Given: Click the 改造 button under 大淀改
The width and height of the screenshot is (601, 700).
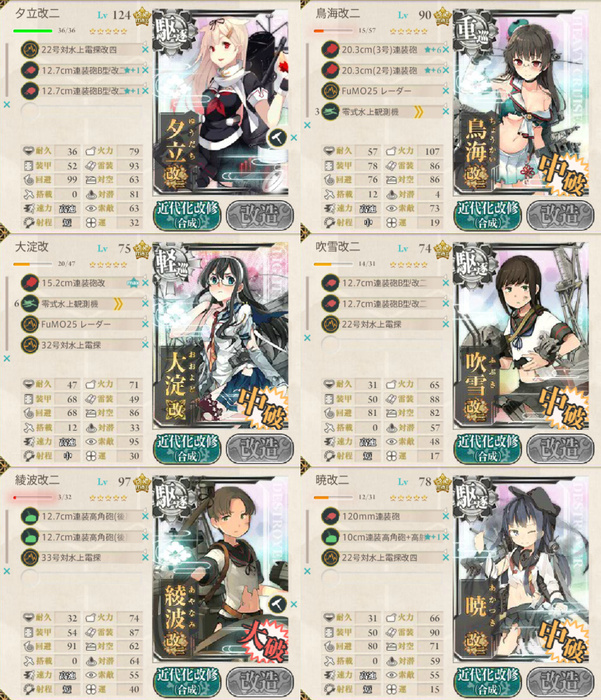Looking at the screenshot, I should point(260,448).
